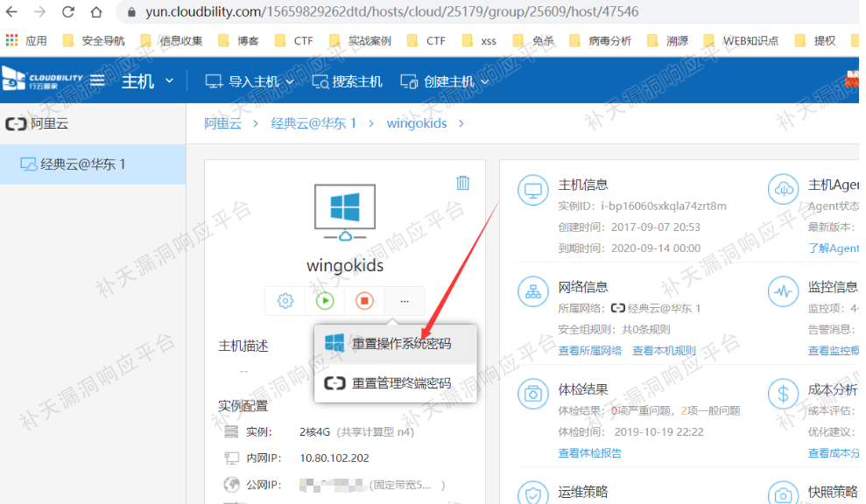
Task: Click the address bar URL
Action: [391, 11]
